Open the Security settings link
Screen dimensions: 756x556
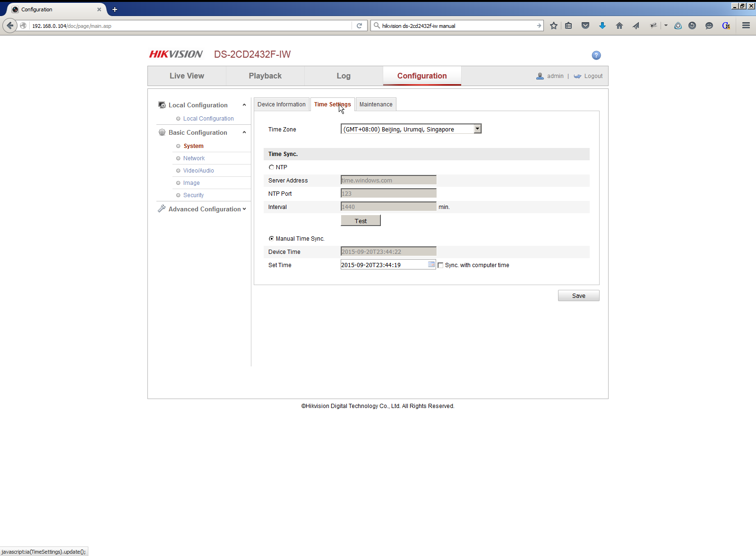(x=193, y=195)
